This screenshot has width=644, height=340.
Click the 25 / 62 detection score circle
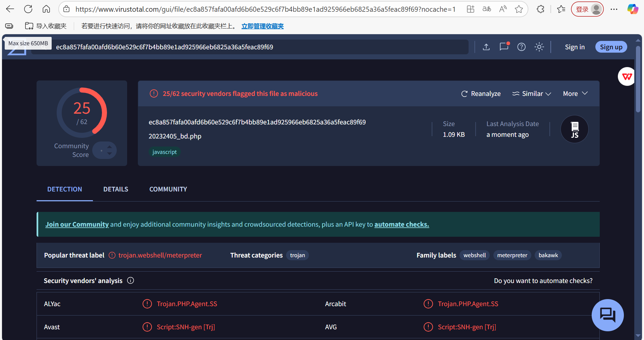click(82, 113)
